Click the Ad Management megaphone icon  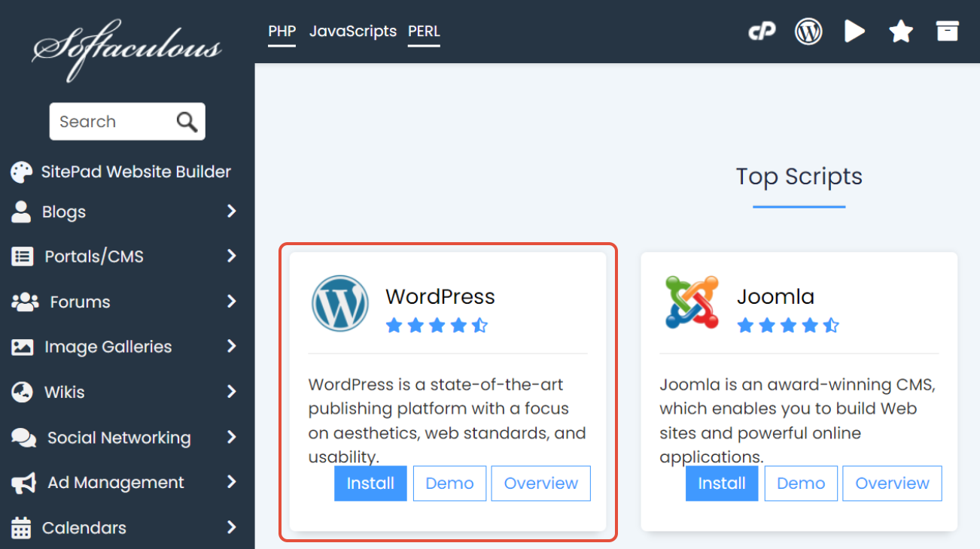[x=23, y=483]
